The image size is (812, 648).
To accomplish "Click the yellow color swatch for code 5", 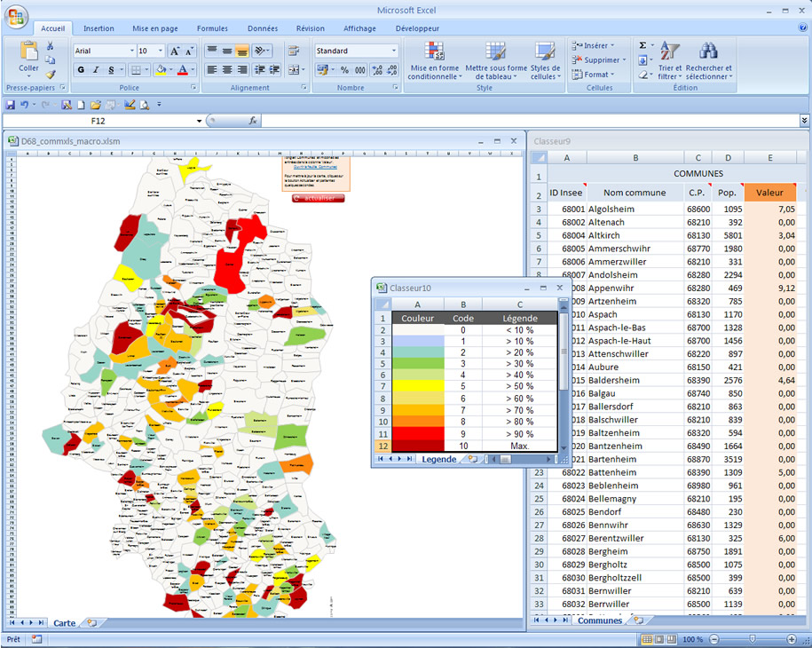I will 418,386.
